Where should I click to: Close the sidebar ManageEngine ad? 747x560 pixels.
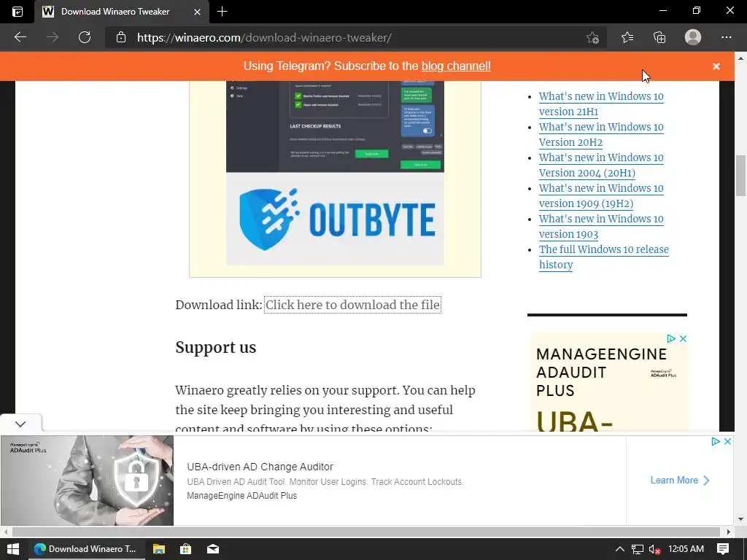[x=683, y=338]
